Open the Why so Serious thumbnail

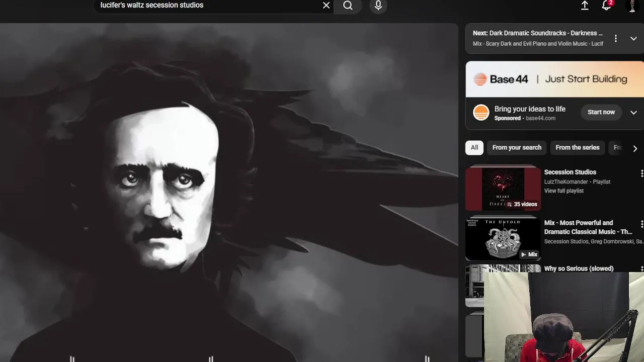474,286
